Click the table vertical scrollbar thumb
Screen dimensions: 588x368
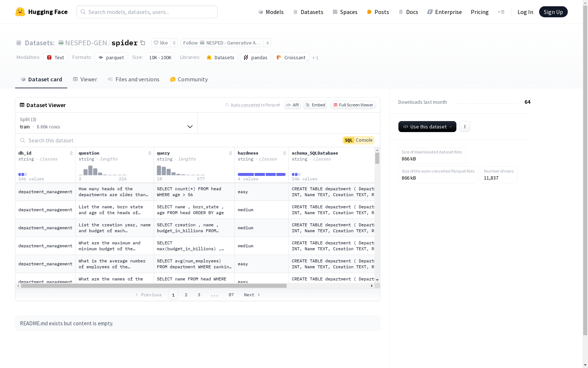(377, 158)
